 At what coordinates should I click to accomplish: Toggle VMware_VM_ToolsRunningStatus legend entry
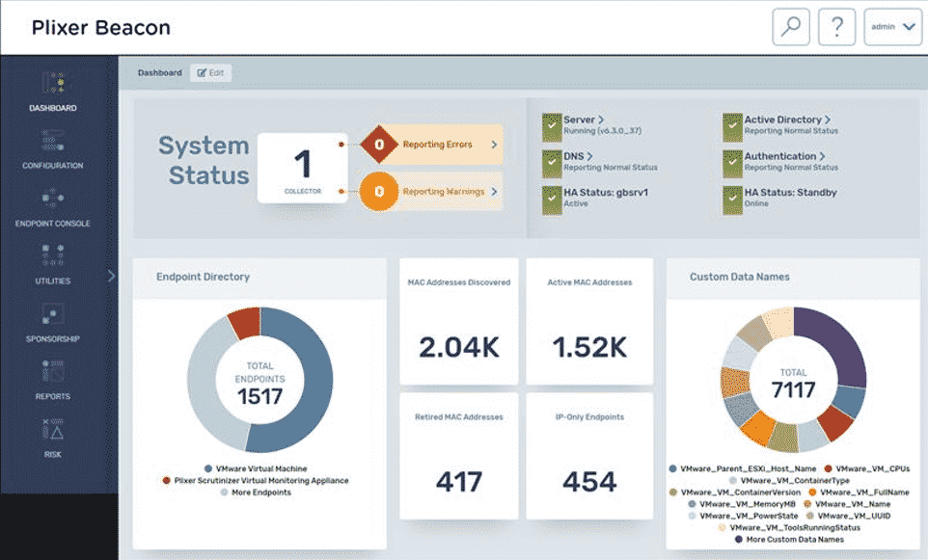(789, 527)
